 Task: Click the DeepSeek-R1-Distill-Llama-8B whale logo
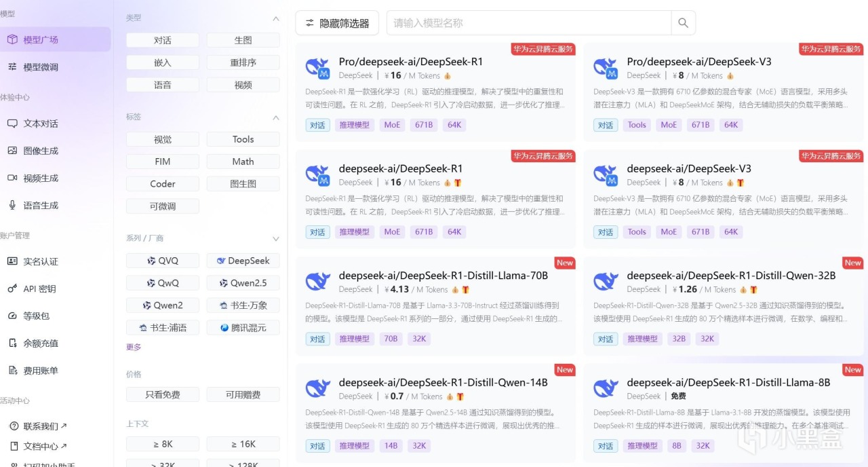point(606,389)
